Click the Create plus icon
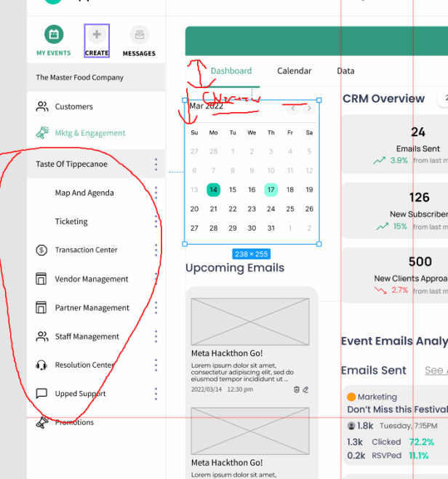This screenshot has width=448, height=479. pos(97,34)
